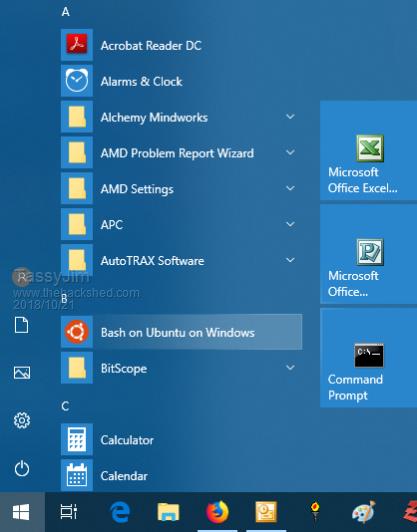Expand the AMD Settings chevron
This screenshot has height=532, width=417.
pyautogui.click(x=290, y=188)
